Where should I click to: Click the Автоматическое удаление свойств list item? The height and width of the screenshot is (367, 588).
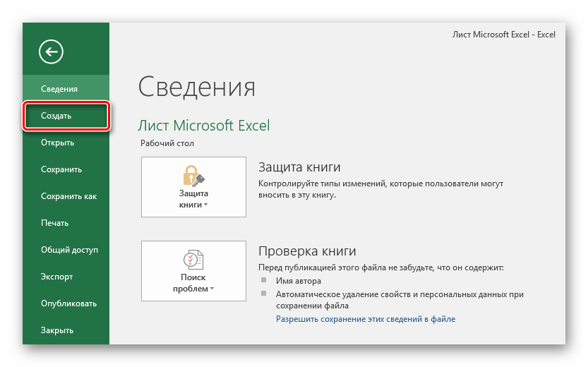(x=400, y=300)
